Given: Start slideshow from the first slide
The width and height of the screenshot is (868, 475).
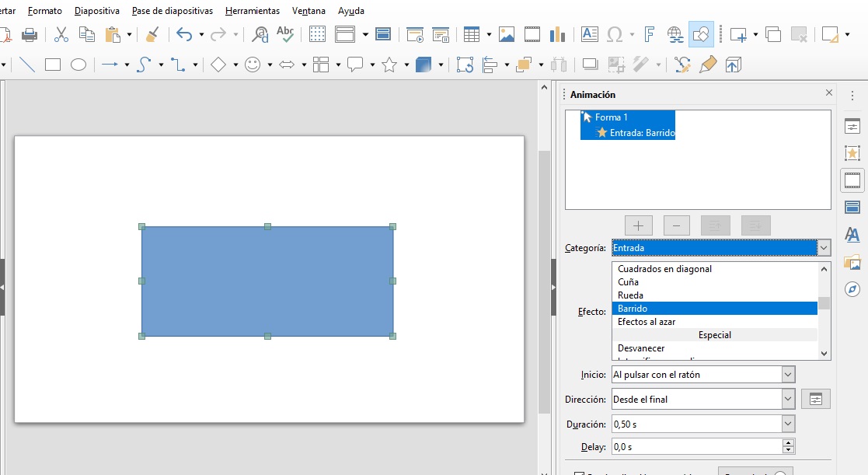Looking at the screenshot, I should tap(415, 35).
